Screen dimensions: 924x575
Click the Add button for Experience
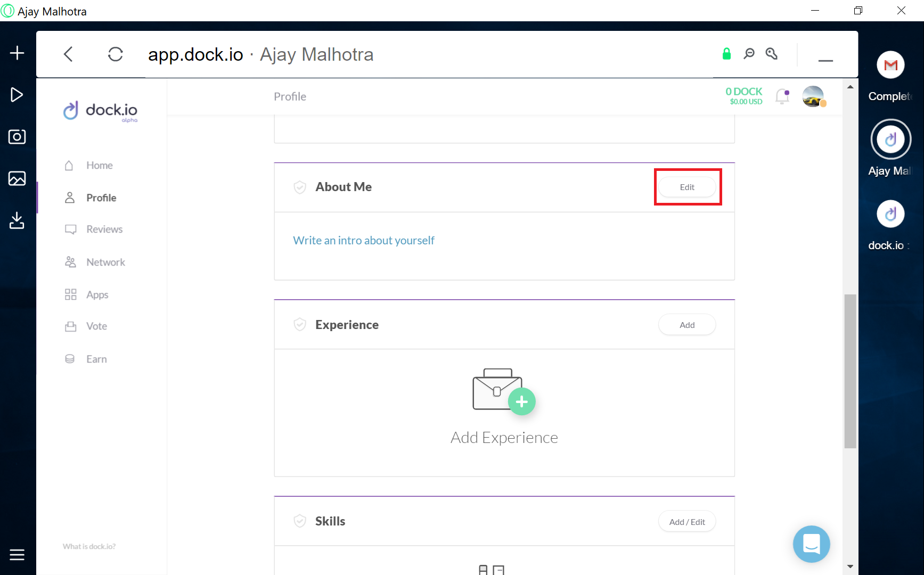687,325
